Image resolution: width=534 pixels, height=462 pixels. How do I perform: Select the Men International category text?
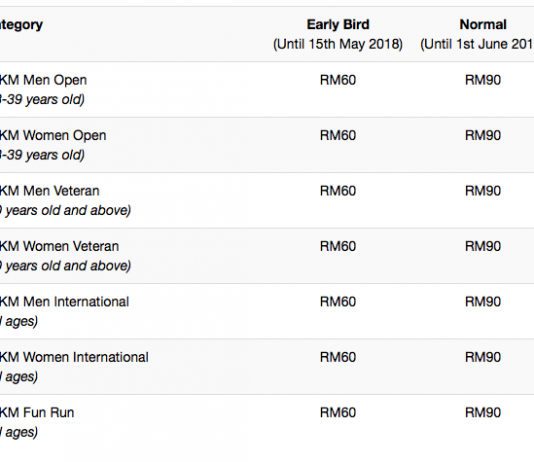pos(64,302)
